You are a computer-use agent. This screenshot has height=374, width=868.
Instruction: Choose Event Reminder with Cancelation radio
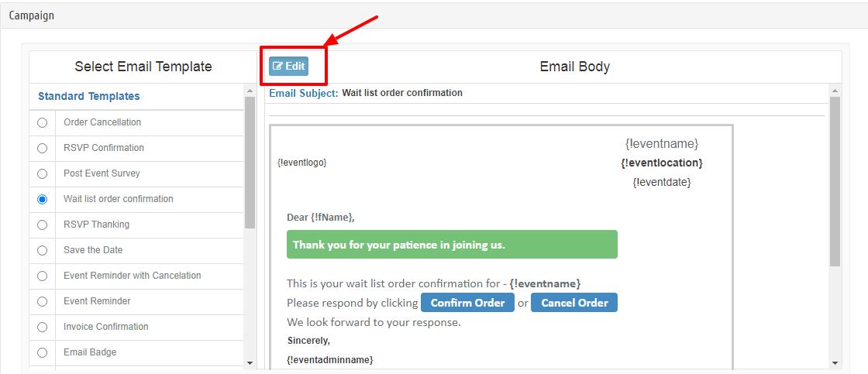[x=42, y=276]
